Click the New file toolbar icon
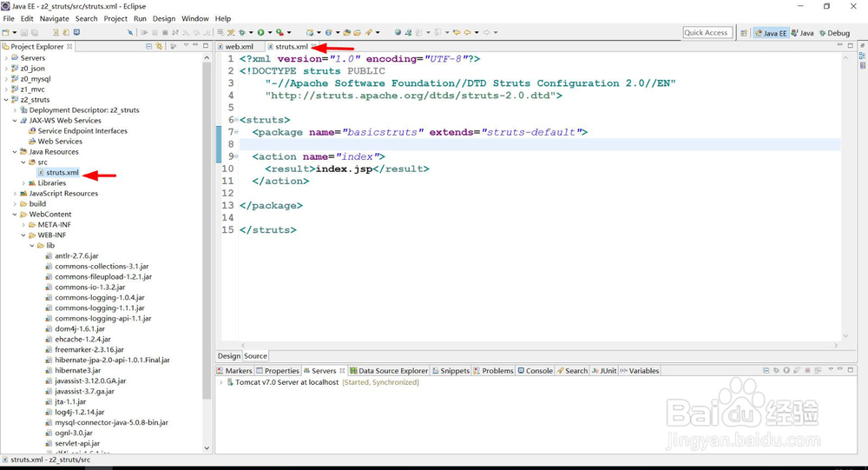 5,32
